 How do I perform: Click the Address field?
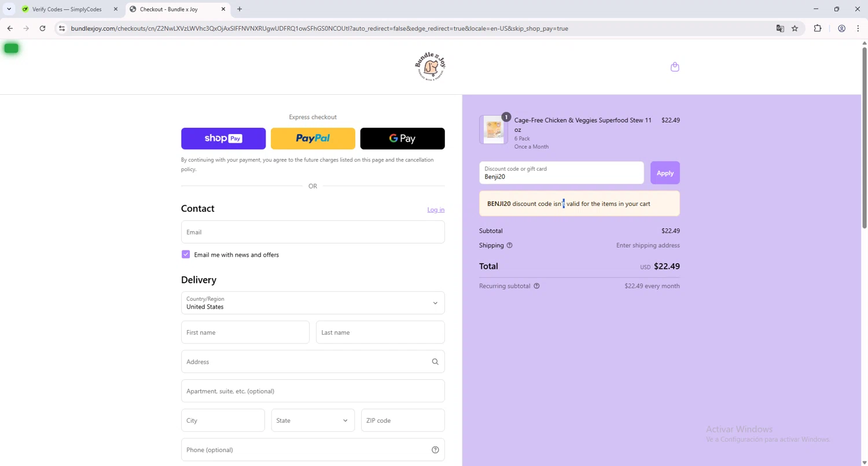click(313, 362)
